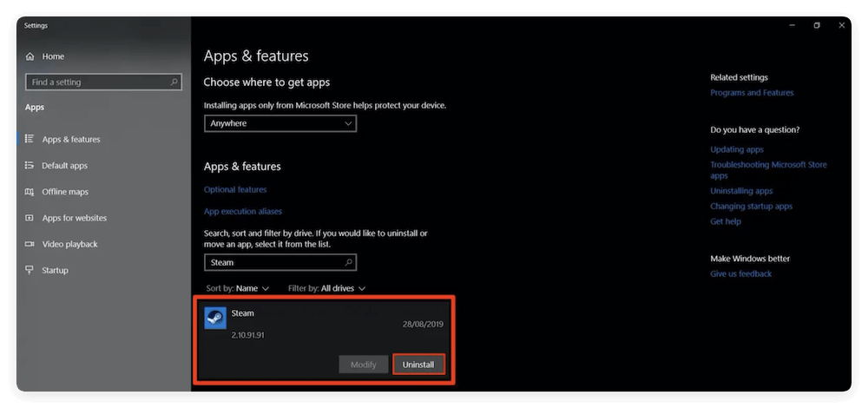Click the Apps for websites icon

coord(30,218)
